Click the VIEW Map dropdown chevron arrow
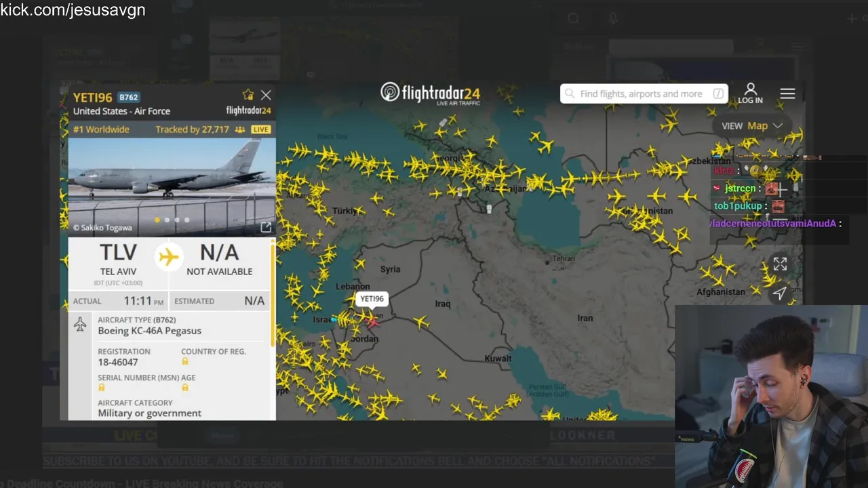The width and height of the screenshot is (868, 488). (777, 125)
